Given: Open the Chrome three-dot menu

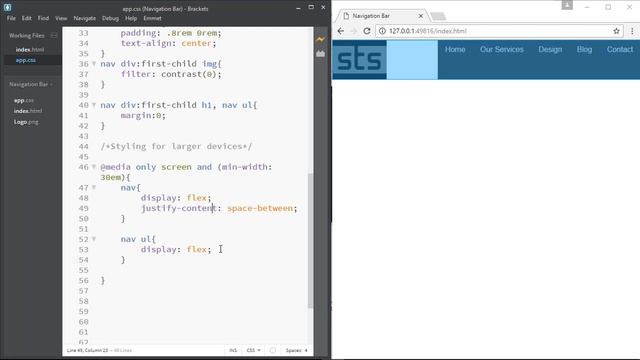Looking at the screenshot, I should click(632, 31).
